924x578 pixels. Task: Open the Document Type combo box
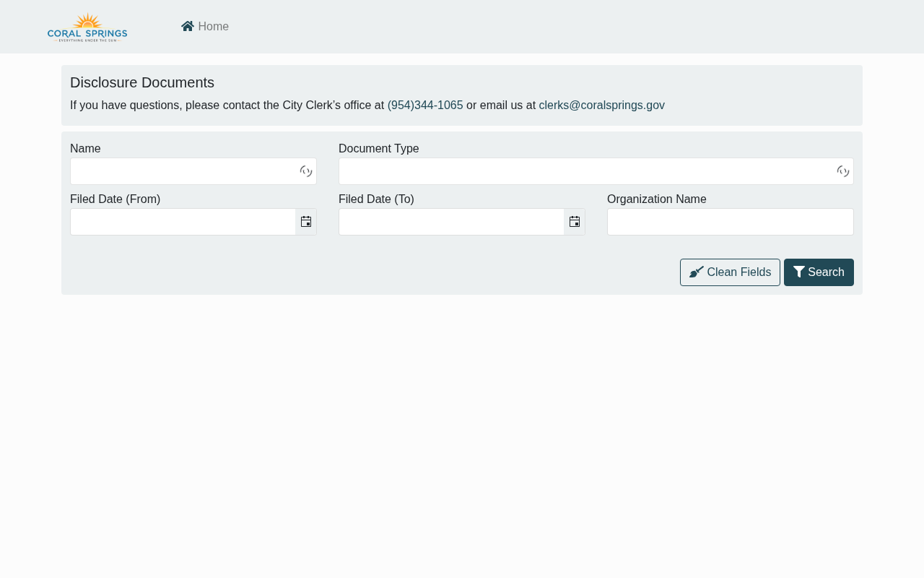tap(596, 171)
